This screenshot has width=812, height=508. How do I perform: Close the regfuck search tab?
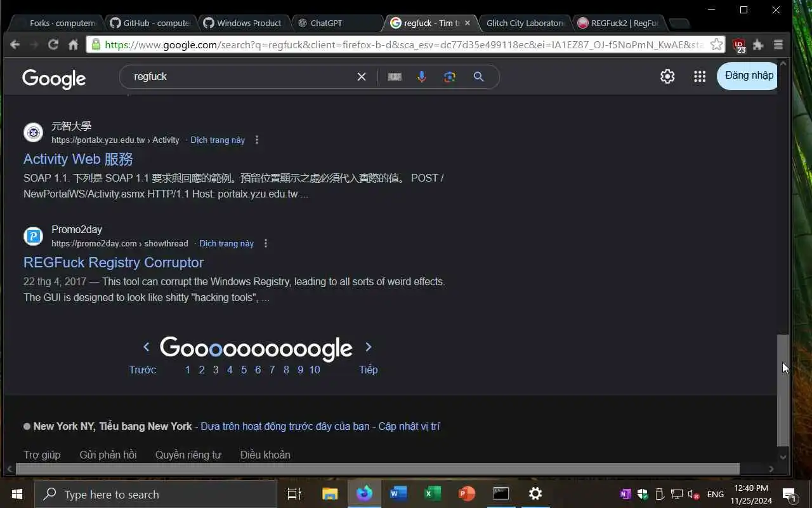[468, 23]
